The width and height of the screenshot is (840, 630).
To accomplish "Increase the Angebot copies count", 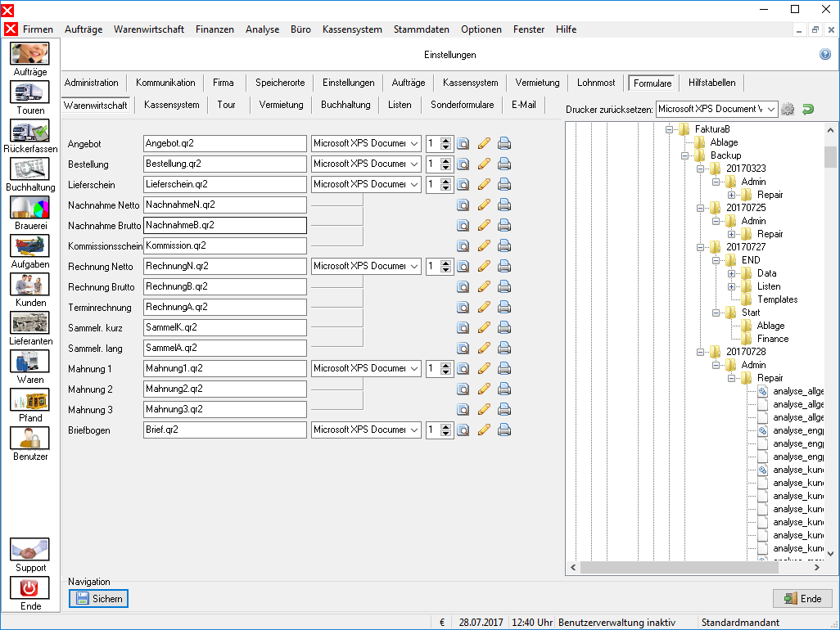I will 445,140.
